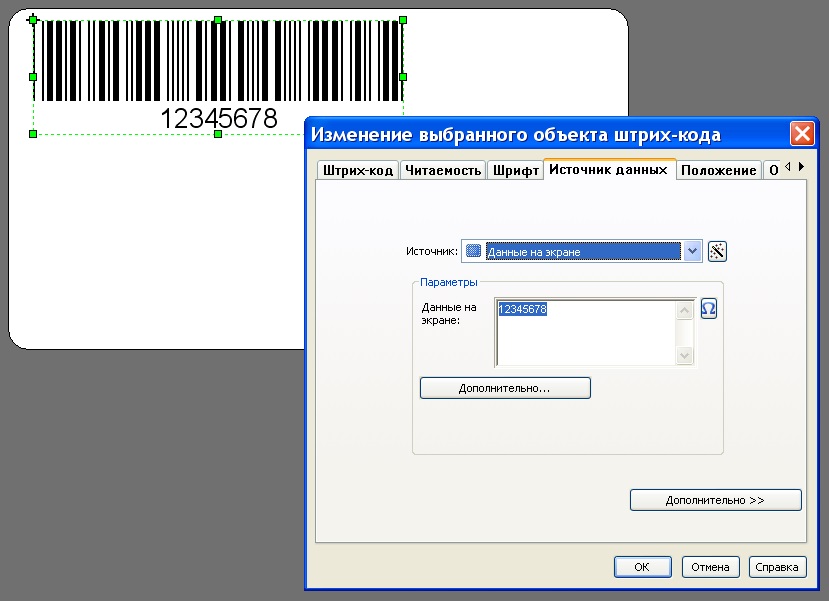
Task: Show tabs to the left with the arrow
Action: pyautogui.click(x=788, y=167)
